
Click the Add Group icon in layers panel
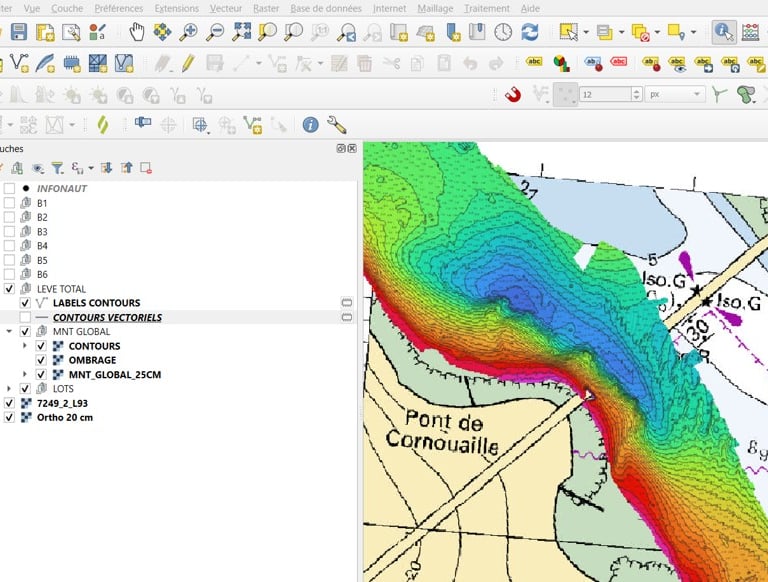(17, 168)
